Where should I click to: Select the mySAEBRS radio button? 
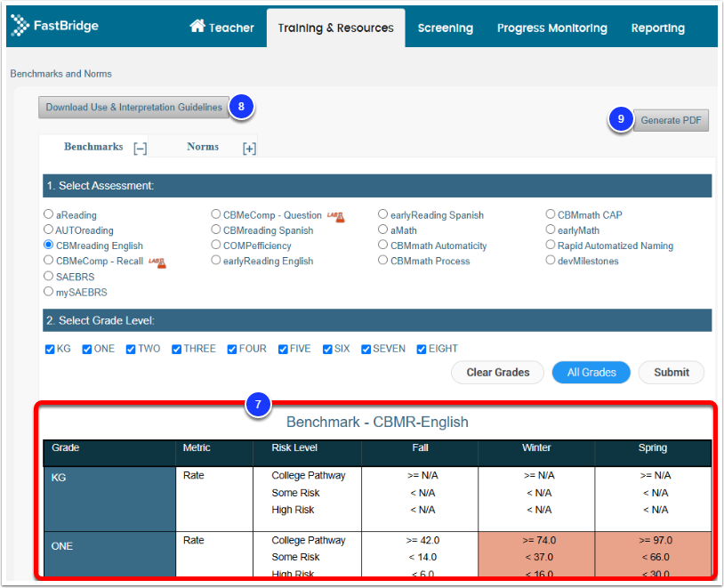[49, 292]
